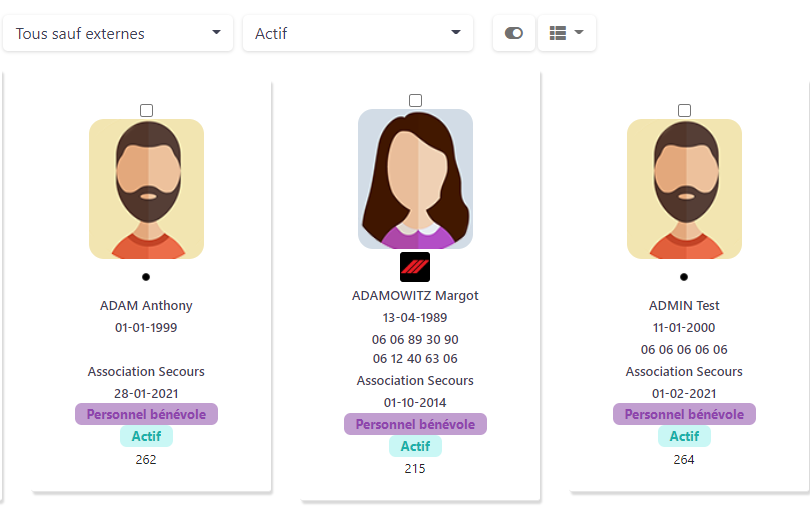Click the Actif badge on Margot's card
810x510 pixels.
pos(415,446)
